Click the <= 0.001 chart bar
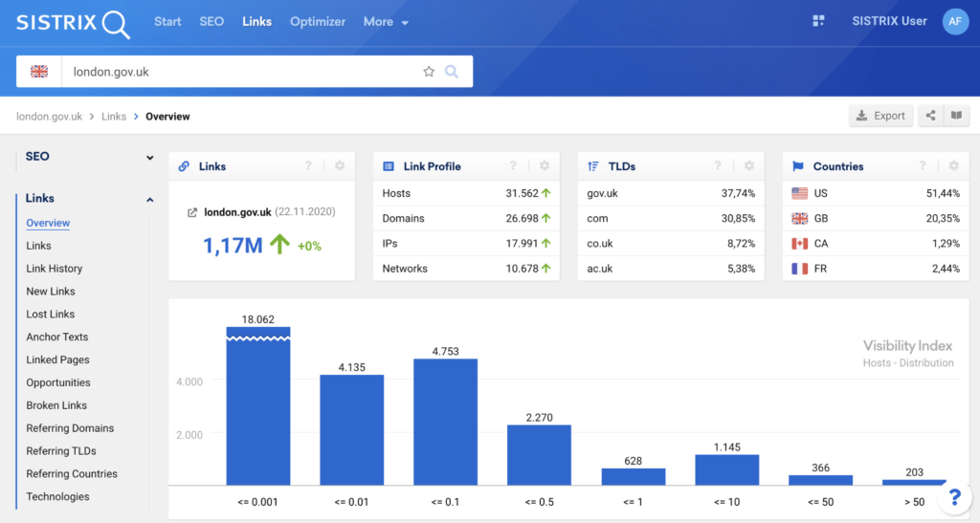980x523 pixels. click(258, 405)
